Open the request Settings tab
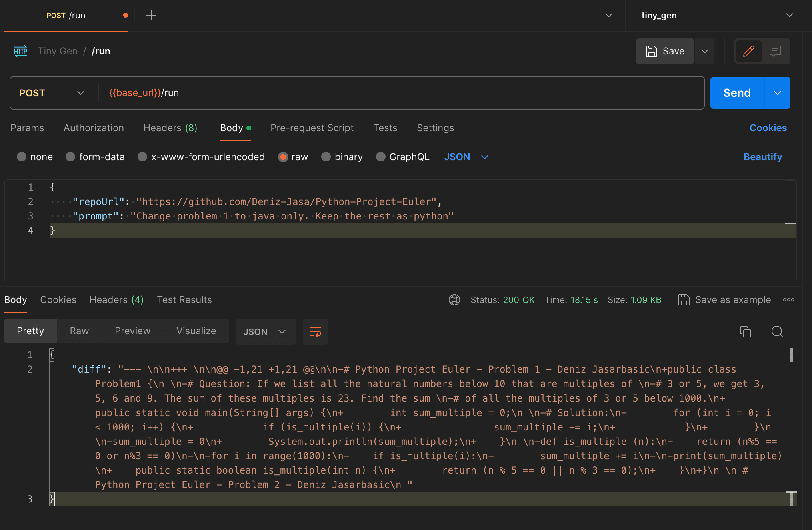The height and width of the screenshot is (530, 812). [x=435, y=128]
